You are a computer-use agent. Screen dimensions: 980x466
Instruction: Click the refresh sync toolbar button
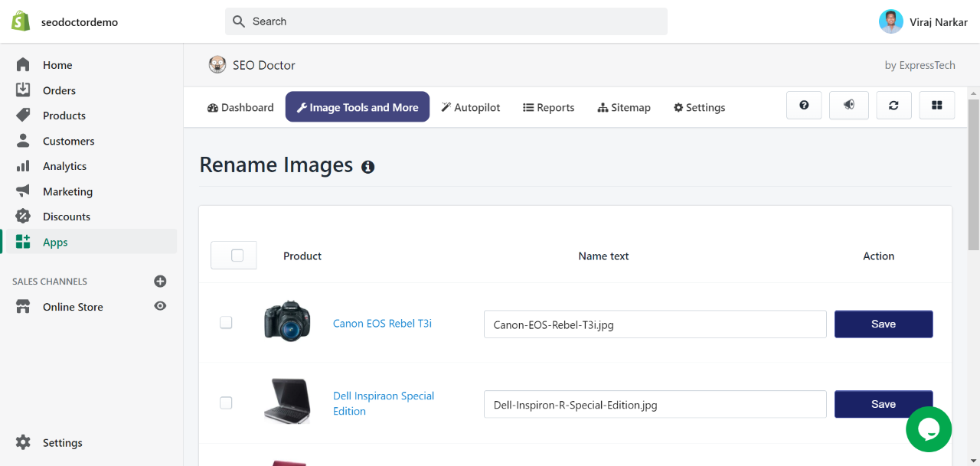click(x=893, y=106)
